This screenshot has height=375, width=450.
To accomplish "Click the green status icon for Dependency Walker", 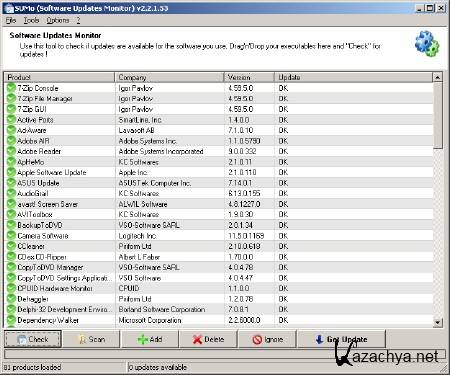I will coord(11,320).
